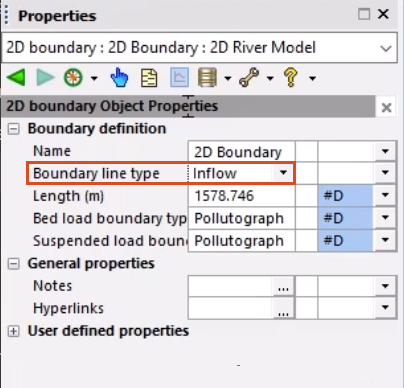Collapse the General properties group
404x388 pixels.
coord(13,264)
